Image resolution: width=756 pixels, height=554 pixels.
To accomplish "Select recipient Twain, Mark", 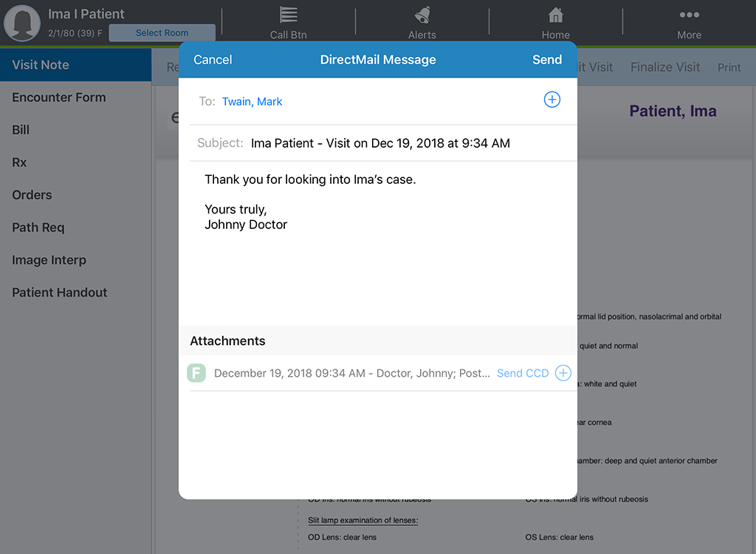I will [252, 101].
